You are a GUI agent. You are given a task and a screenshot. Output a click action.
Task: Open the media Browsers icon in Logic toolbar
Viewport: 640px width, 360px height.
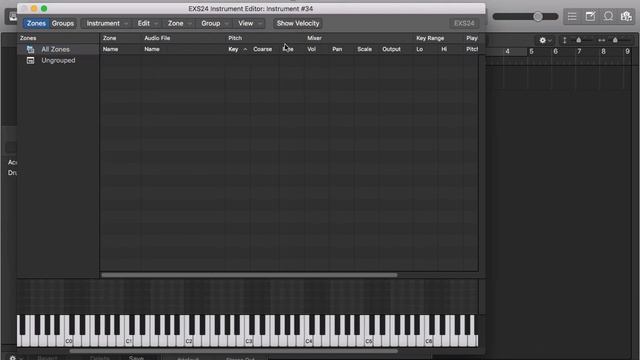(626, 16)
